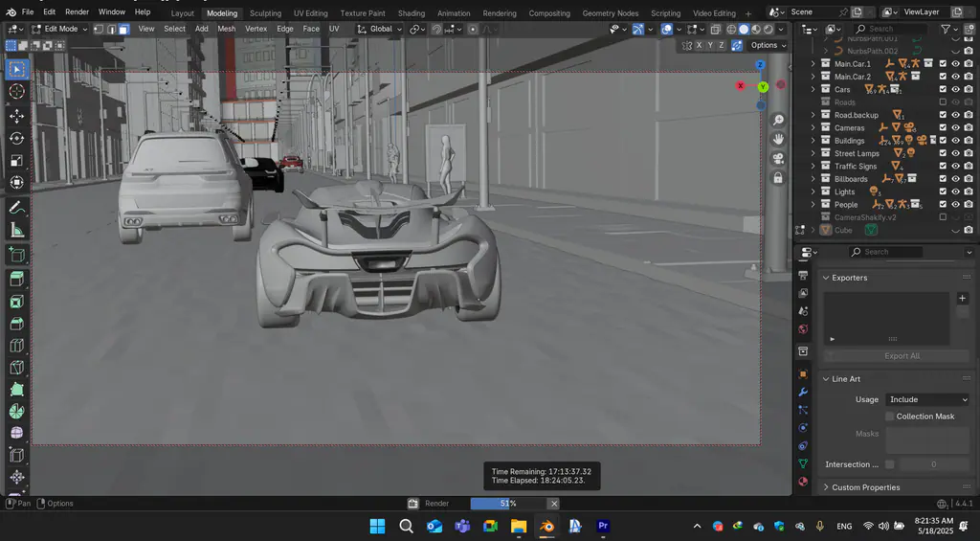Select the Select Box tool
980x541 pixels.
point(17,69)
